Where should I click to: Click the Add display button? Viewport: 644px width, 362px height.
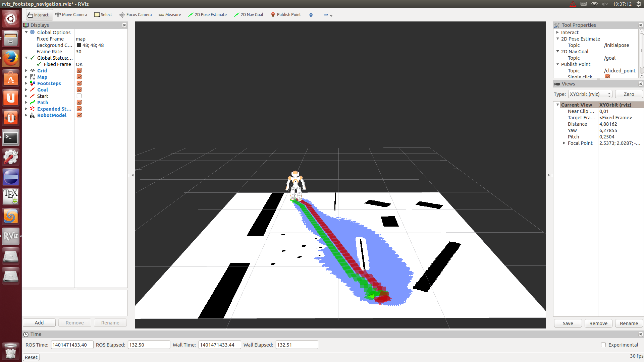(39, 322)
